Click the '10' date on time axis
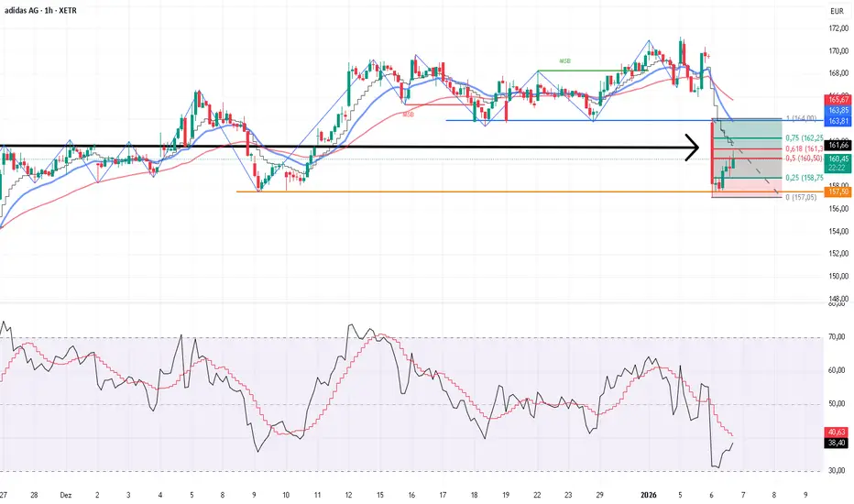The image size is (854, 504). coord(286,495)
